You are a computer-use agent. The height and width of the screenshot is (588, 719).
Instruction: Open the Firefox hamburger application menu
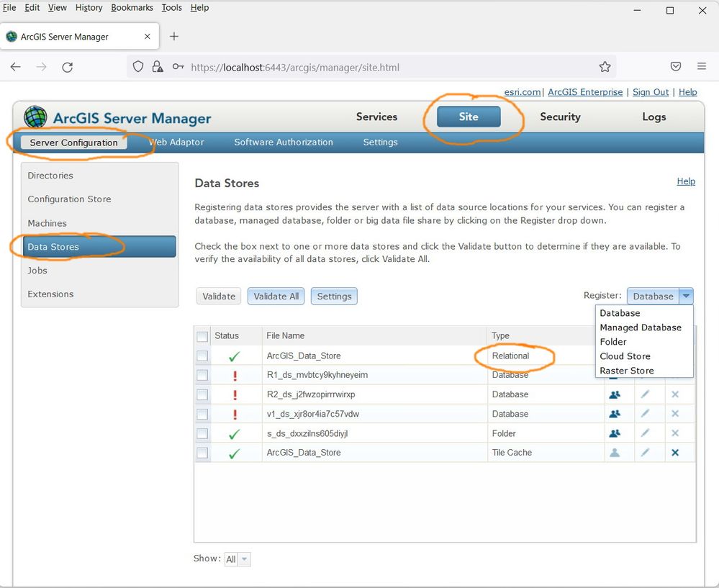coord(702,66)
